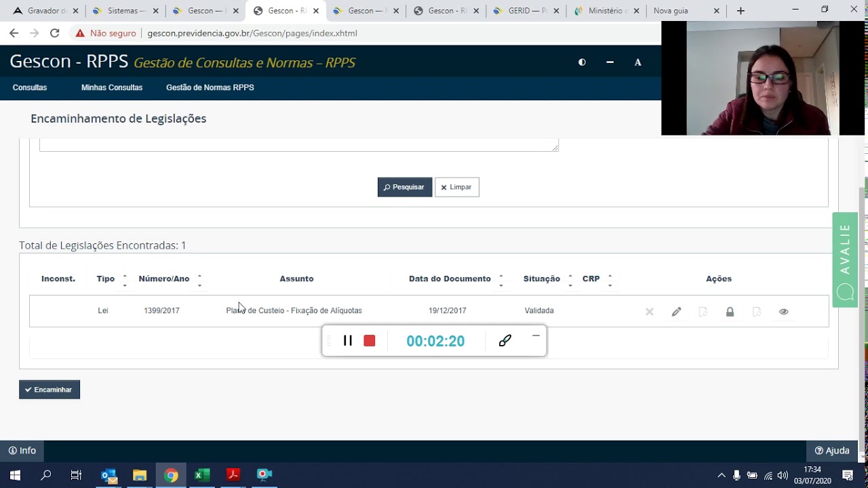Increase font size with A icon

(x=637, y=62)
